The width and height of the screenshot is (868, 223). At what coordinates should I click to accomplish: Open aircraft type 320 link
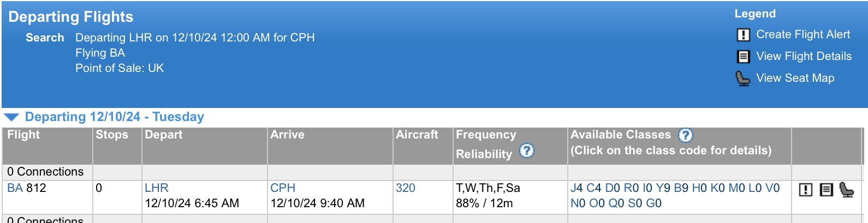tap(406, 188)
